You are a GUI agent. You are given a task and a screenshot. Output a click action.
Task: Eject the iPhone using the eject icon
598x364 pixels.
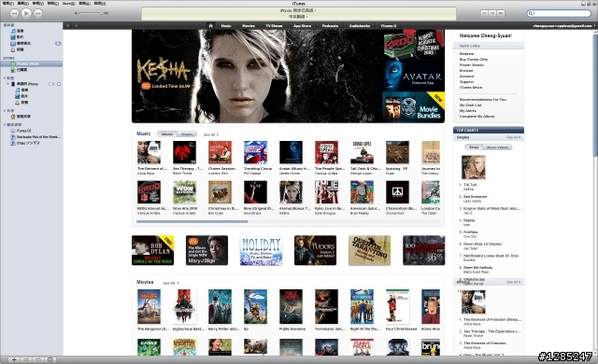point(59,84)
